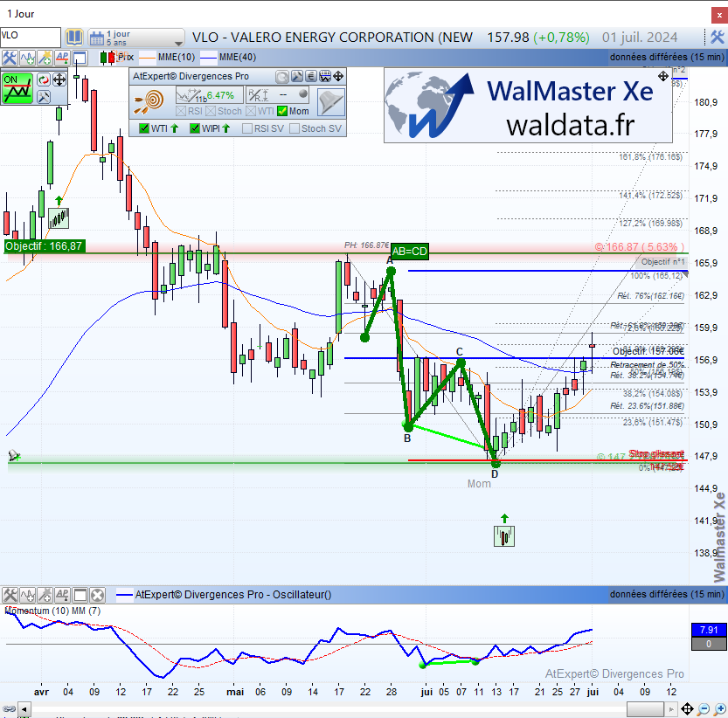The width and height of the screenshot is (728, 718).
Task: Click the add indicator icon in oscillator toolbar
Action: tap(27, 595)
